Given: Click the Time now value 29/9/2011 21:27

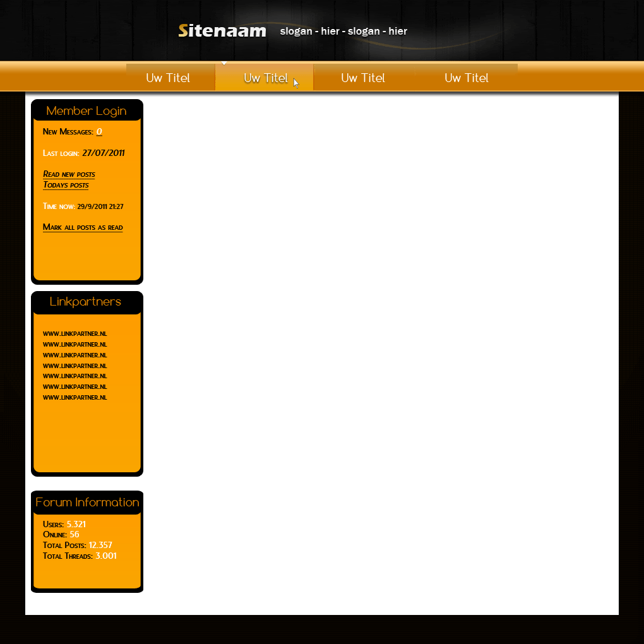Looking at the screenshot, I should click(100, 206).
